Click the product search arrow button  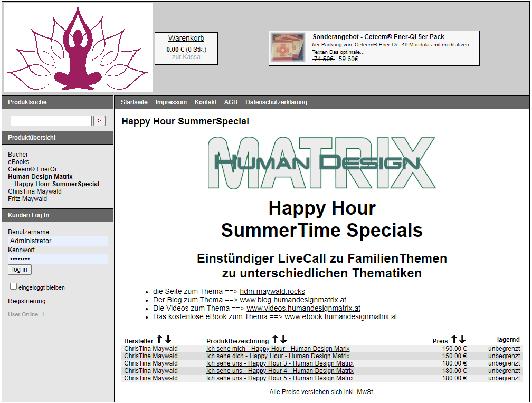pos(99,121)
